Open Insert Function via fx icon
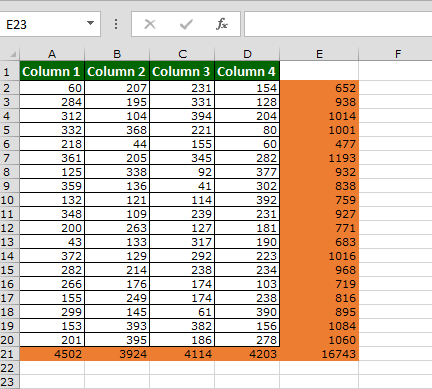The height and width of the screenshot is (389, 432). [222, 24]
